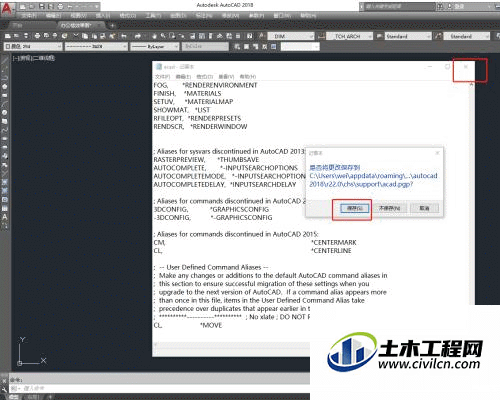Screen dimensions: 500x400
Task: Click Notepad vertical scrollbar up arrow
Action: point(471,85)
